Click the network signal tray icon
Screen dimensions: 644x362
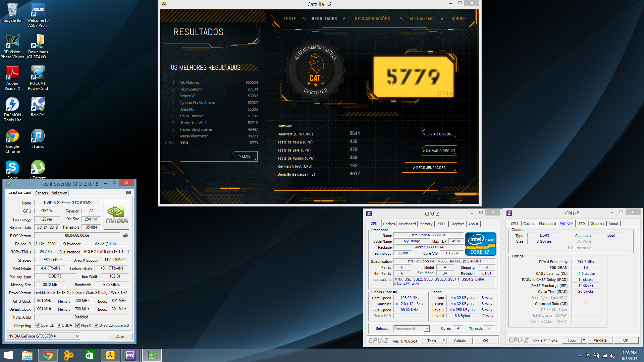604,356
